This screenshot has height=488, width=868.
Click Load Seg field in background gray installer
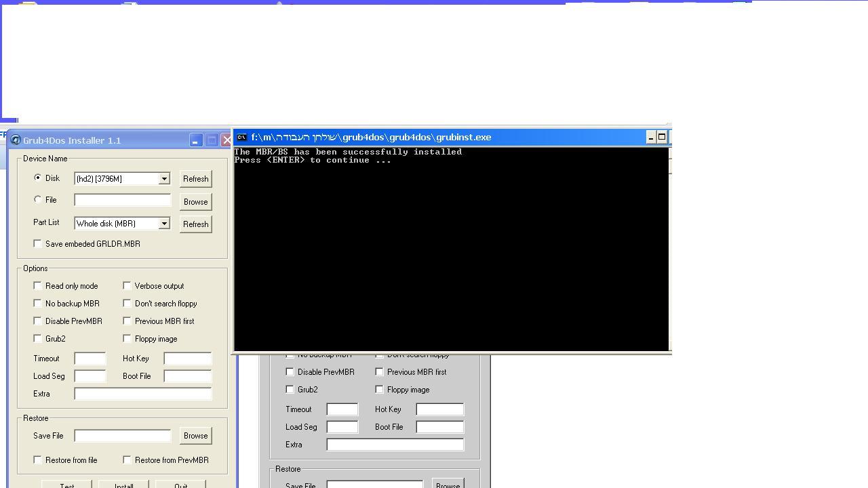point(342,427)
